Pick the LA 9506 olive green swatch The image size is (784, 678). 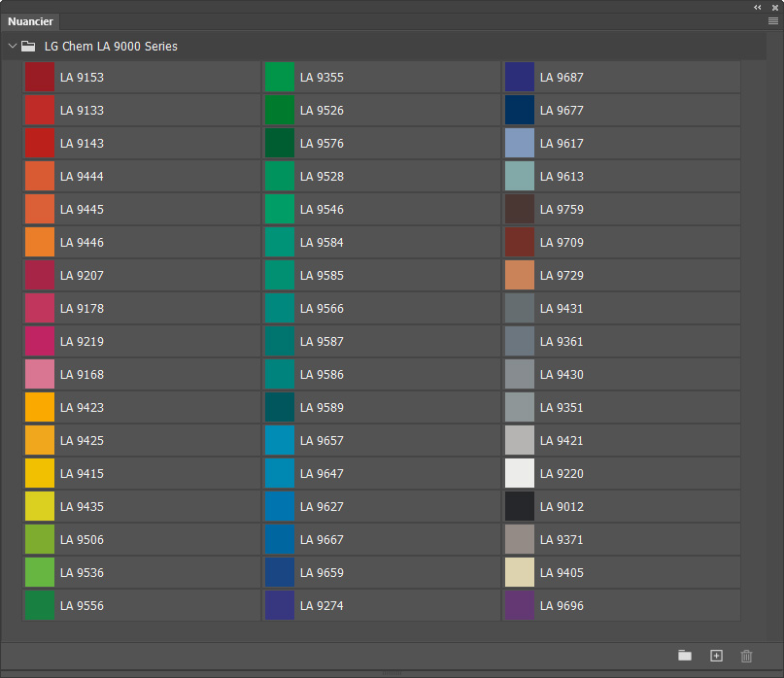point(40,539)
